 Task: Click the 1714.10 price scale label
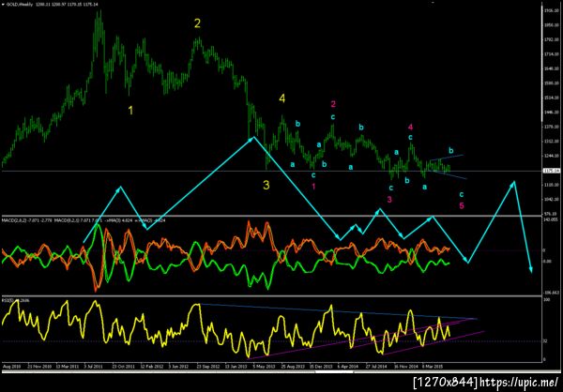pyautogui.click(x=550, y=54)
